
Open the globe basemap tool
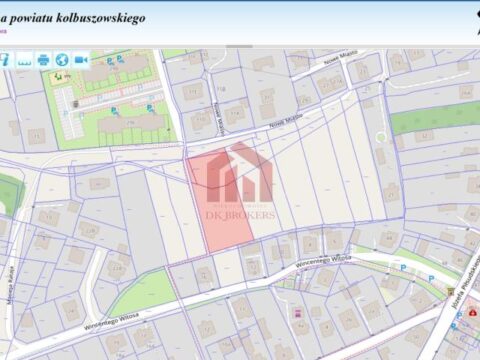(62, 60)
